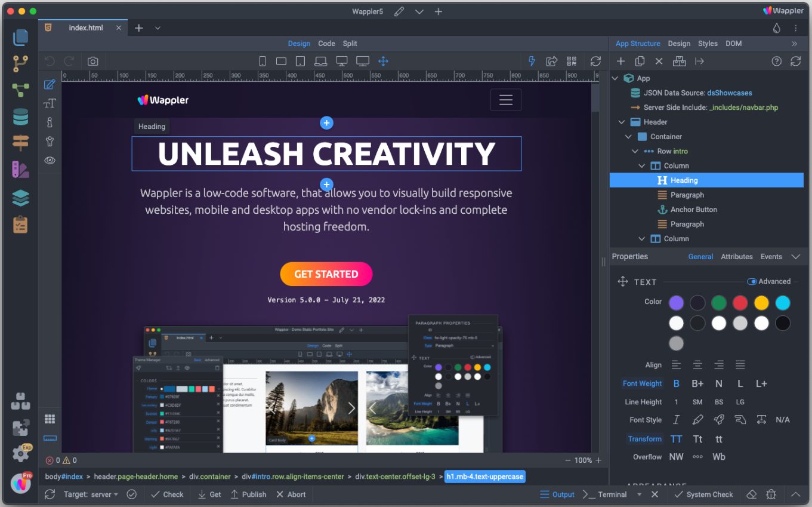
Task: Set Transform to Tt capitalize
Action: click(x=697, y=439)
